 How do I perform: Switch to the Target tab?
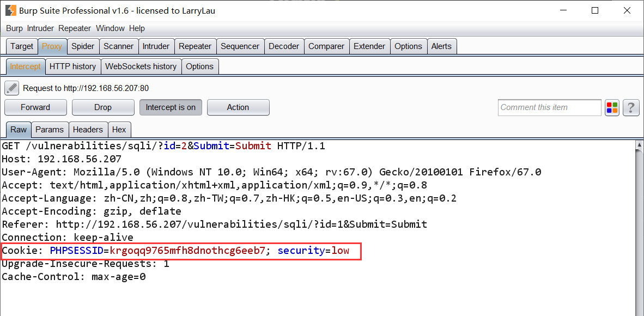(x=22, y=46)
